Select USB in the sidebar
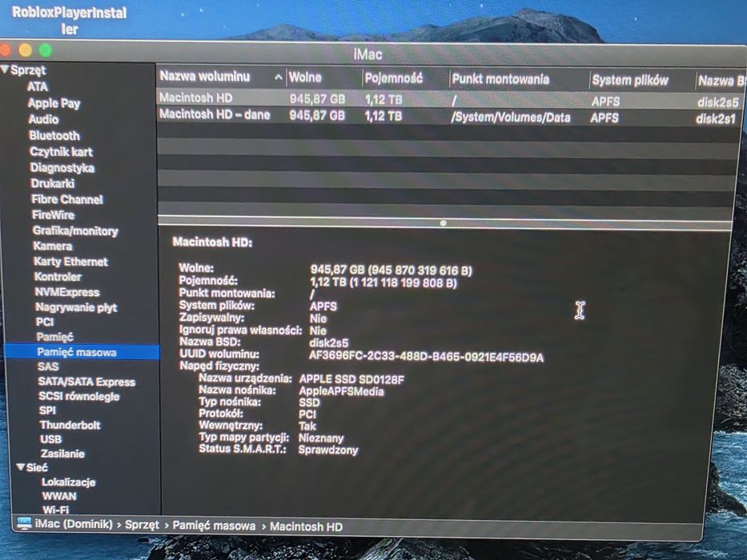 tap(51, 439)
